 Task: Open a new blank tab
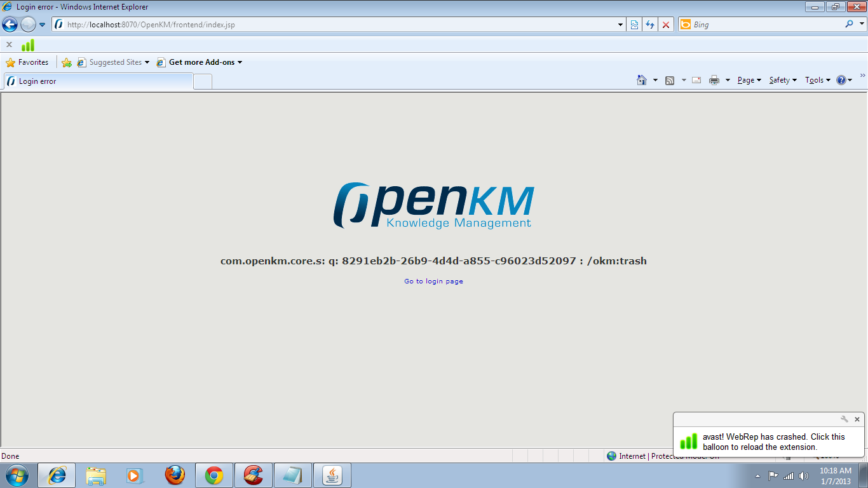point(203,81)
